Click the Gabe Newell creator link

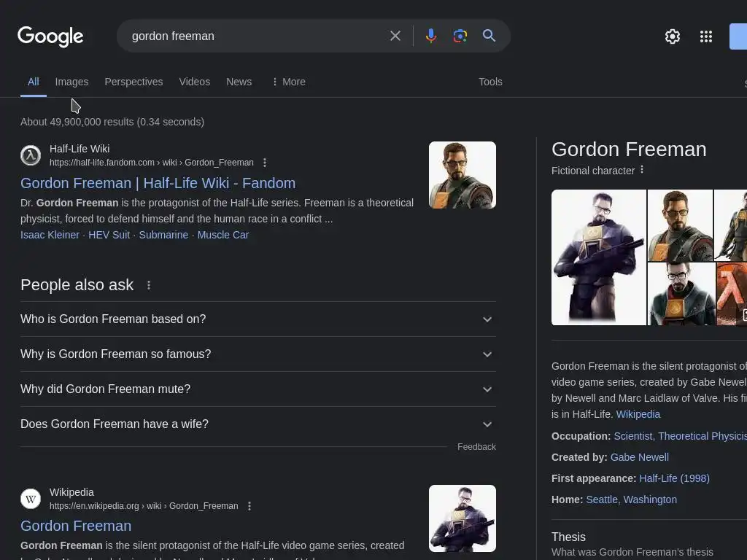(x=639, y=457)
